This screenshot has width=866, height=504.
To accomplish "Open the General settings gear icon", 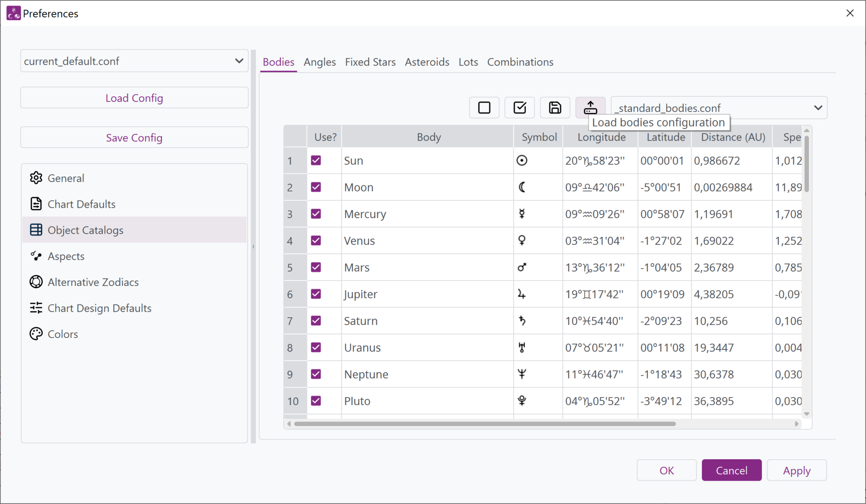I will point(36,178).
